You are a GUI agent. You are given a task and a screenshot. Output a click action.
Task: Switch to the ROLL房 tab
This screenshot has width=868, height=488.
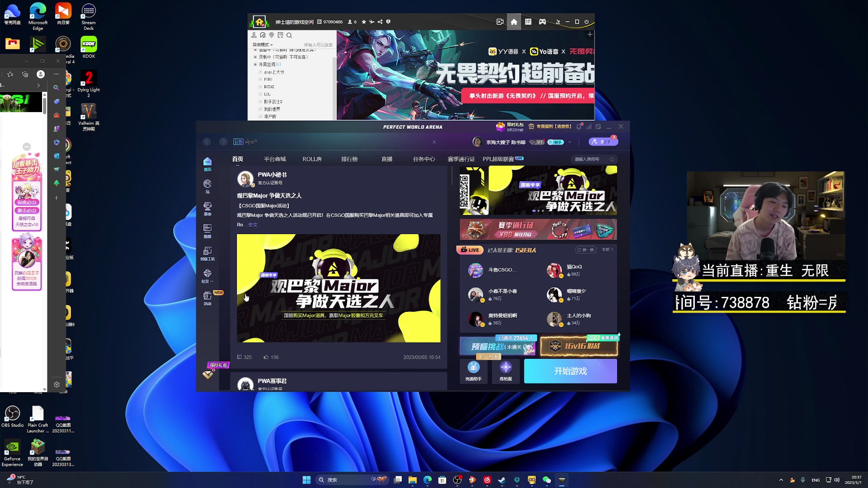(312, 159)
